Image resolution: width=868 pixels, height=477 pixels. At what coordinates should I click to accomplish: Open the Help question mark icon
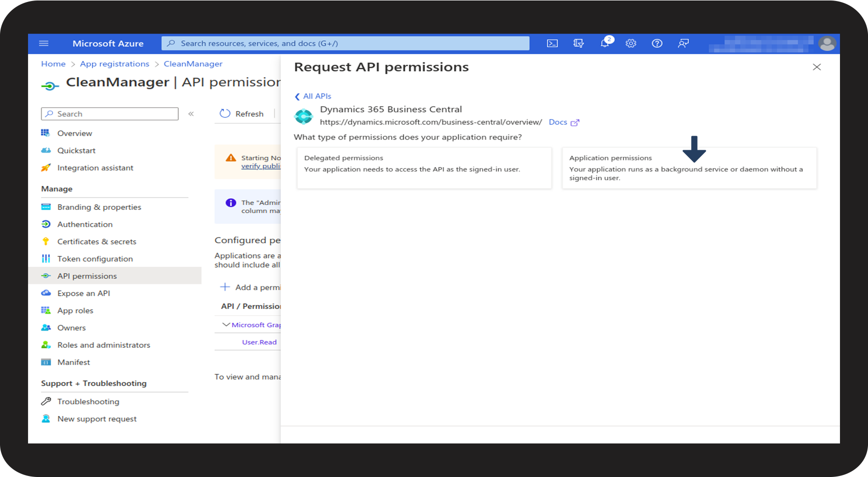coord(657,43)
